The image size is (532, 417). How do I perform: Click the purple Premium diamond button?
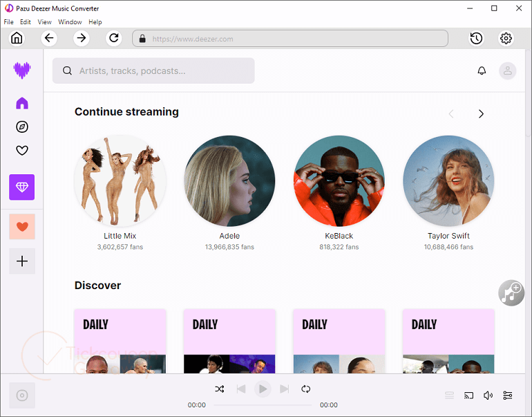point(21,187)
